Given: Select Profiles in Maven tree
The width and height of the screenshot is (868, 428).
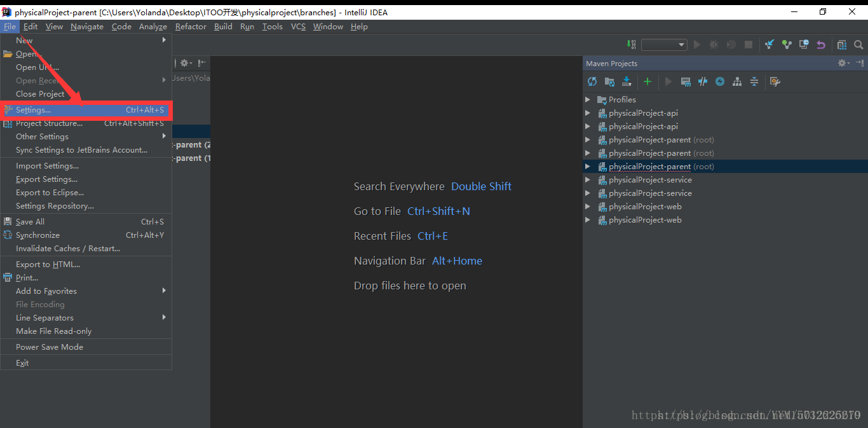Looking at the screenshot, I should click(x=622, y=100).
